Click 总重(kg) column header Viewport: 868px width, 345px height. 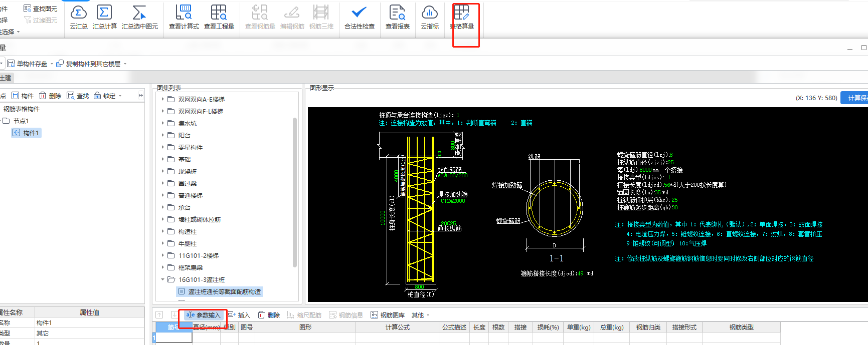coord(612,327)
